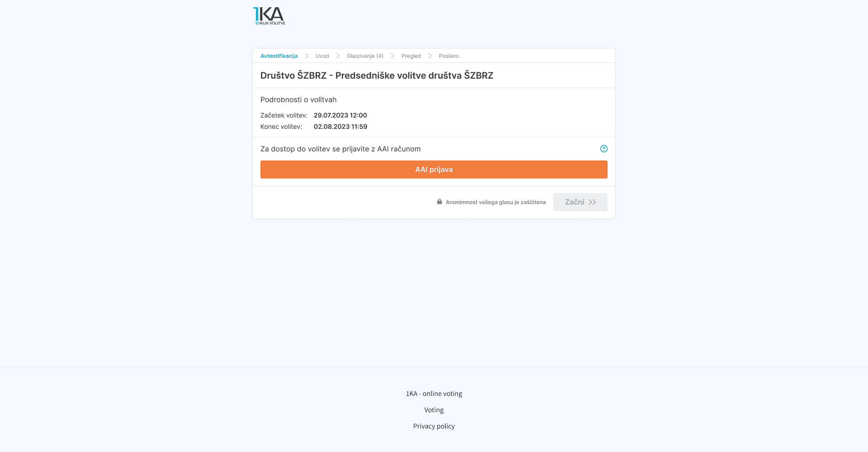868x452 pixels.
Task: Select the Glasovanje (4) step
Action: pos(364,56)
